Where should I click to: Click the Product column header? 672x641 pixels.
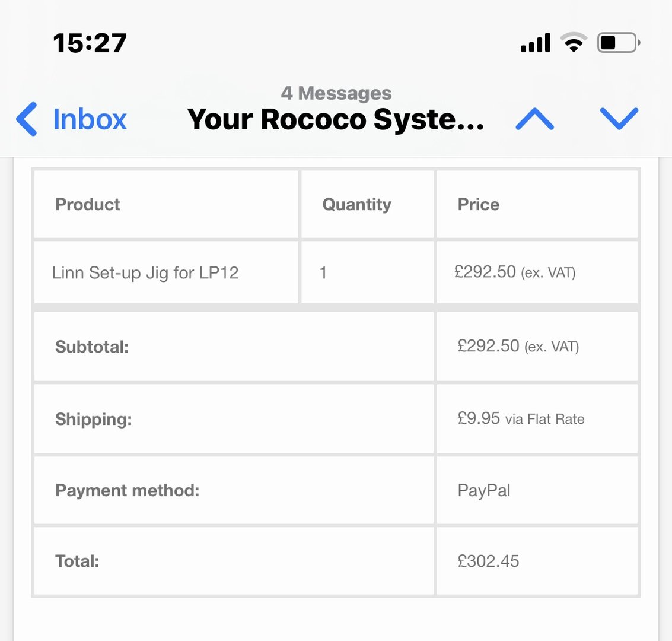coord(88,205)
